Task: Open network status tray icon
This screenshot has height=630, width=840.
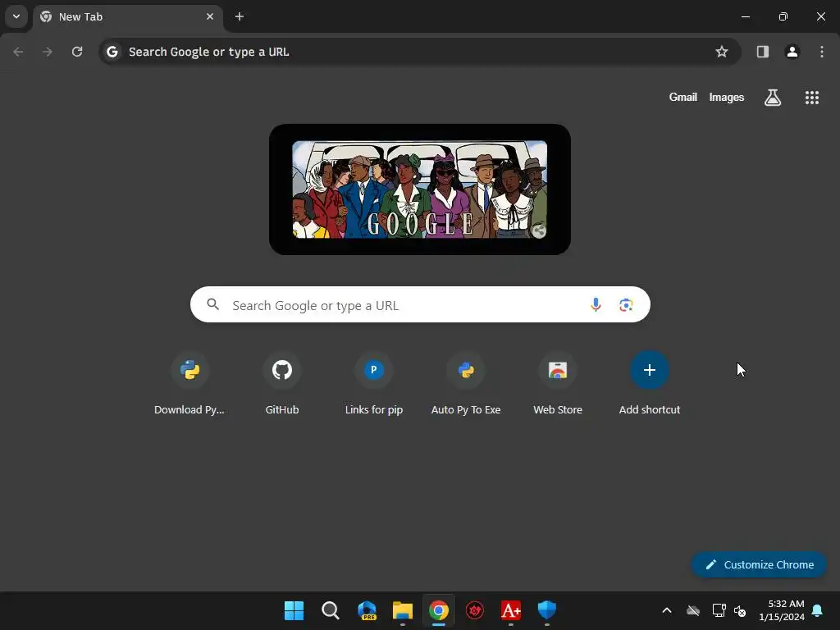Action: [719, 610]
